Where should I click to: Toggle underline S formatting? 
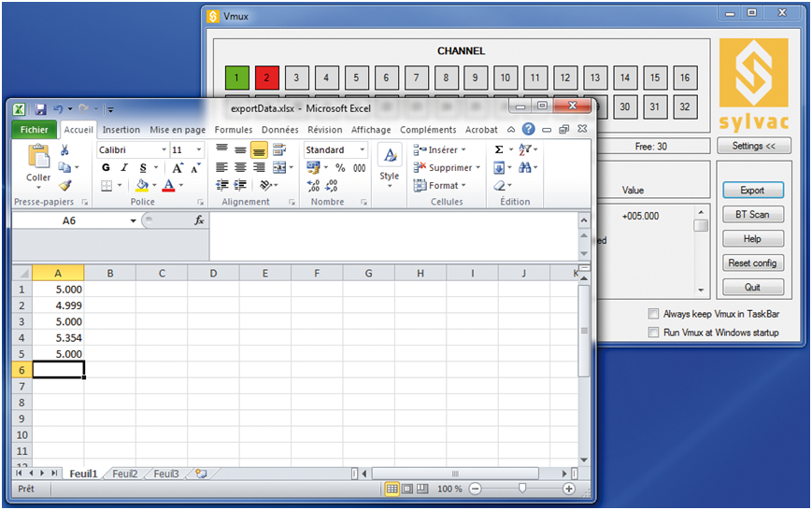[143, 168]
